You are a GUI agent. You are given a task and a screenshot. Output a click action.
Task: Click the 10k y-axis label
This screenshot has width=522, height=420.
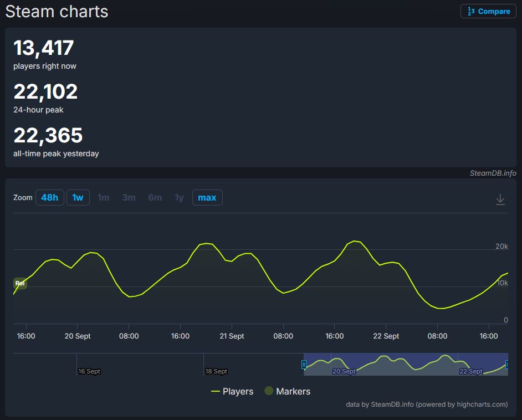(503, 283)
